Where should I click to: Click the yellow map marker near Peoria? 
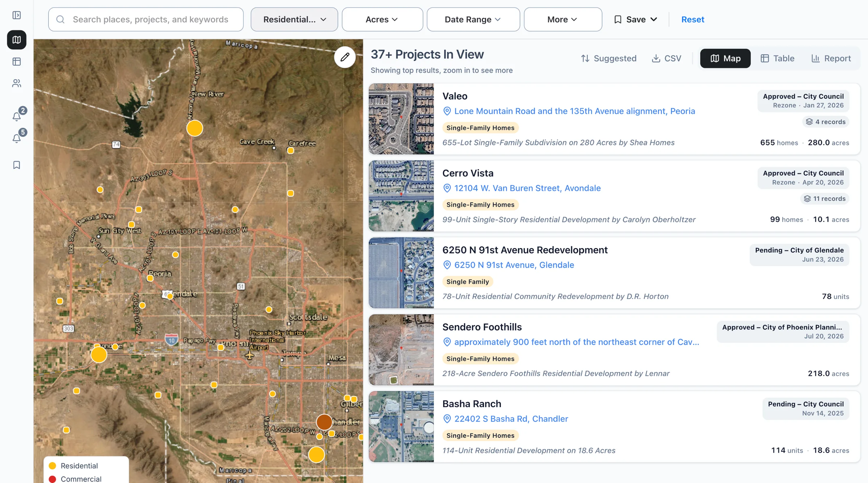pyautogui.click(x=150, y=278)
